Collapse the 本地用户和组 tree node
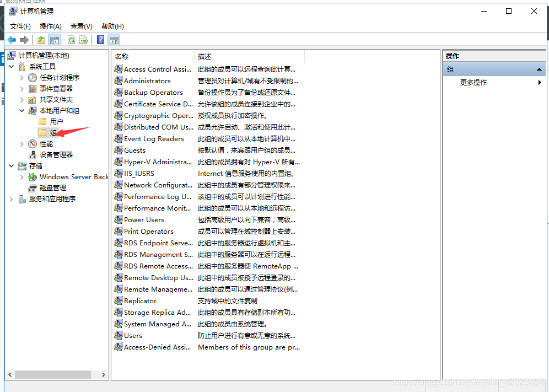The width and height of the screenshot is (549, 392). click(21, 110)
